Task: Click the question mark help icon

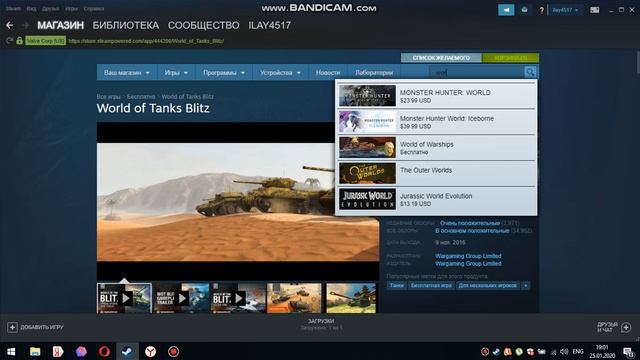Action: pyautogui.click(x=541, y=10)
